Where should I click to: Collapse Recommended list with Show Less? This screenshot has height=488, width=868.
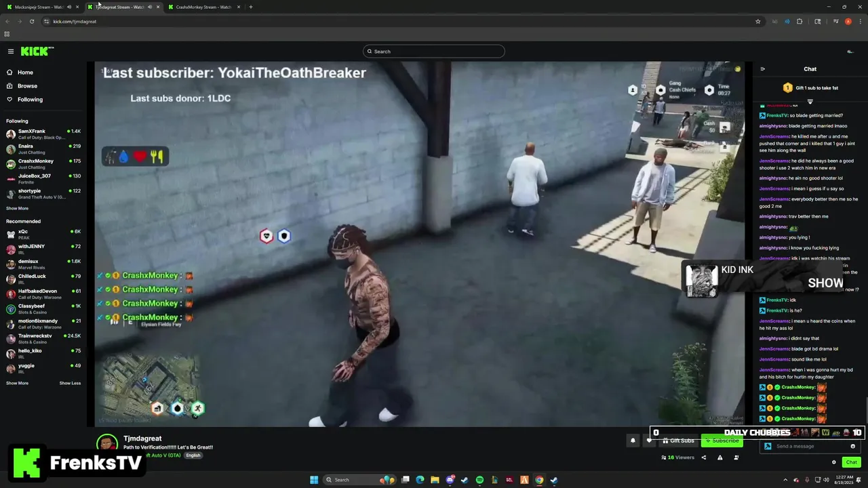(70, 383)
